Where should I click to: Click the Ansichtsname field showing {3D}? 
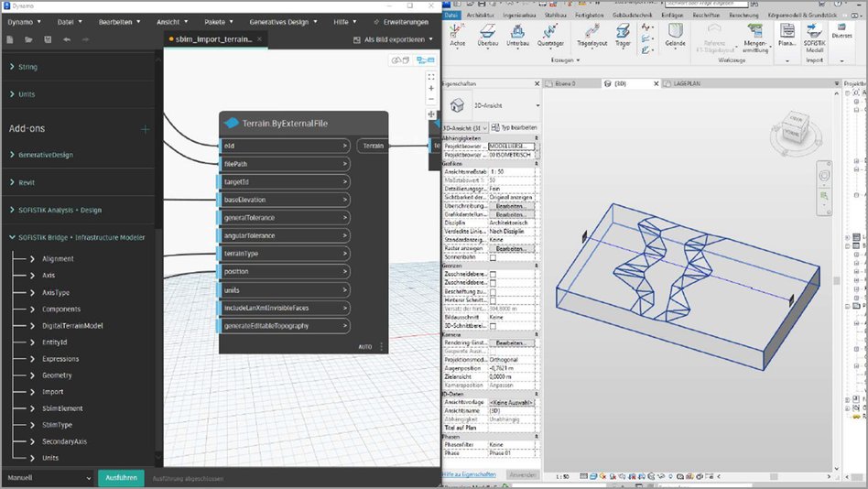512,411
